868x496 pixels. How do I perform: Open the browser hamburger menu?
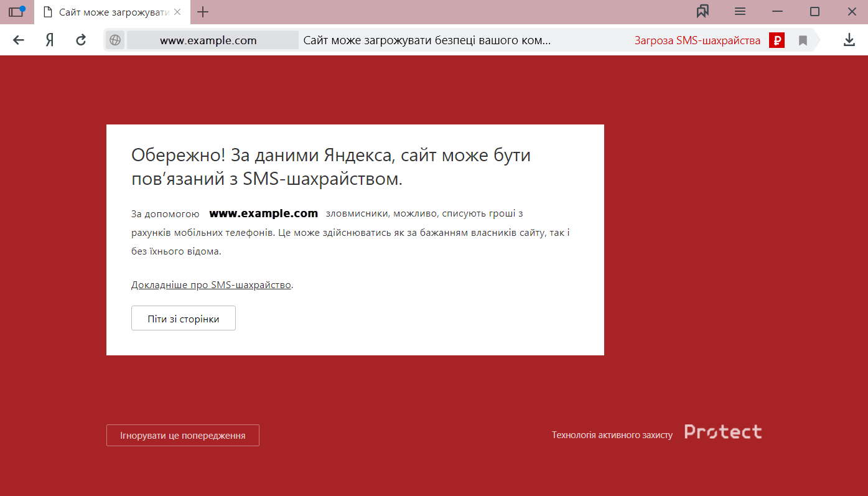[740, 11]
